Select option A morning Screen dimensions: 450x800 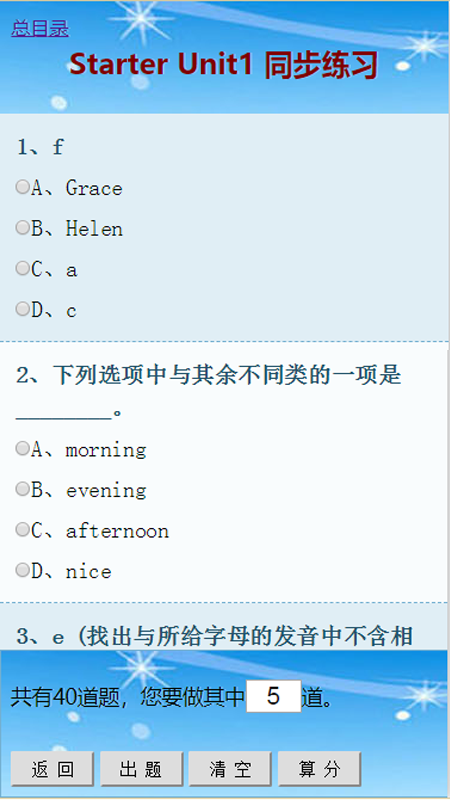point(22,448)
